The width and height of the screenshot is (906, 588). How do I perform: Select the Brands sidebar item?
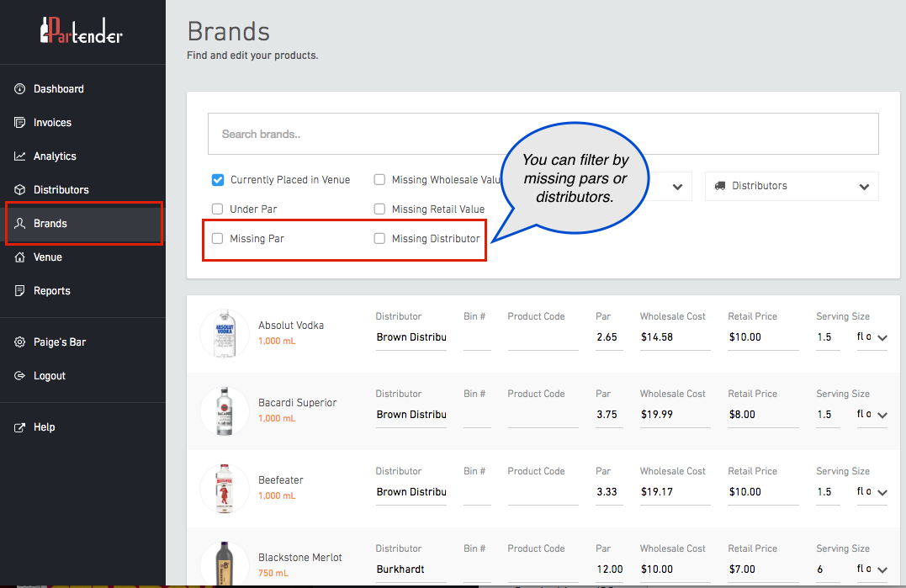[x=84, y=223]
